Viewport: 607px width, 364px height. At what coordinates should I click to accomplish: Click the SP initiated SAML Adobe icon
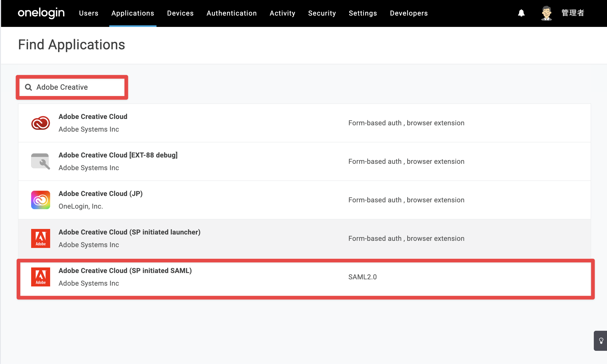pos(41,277)
